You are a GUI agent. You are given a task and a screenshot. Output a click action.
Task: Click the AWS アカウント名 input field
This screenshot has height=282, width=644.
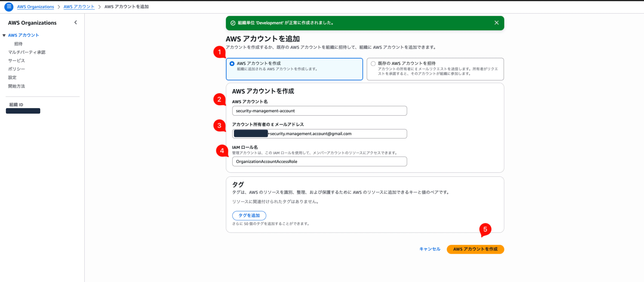coord(319,111)
